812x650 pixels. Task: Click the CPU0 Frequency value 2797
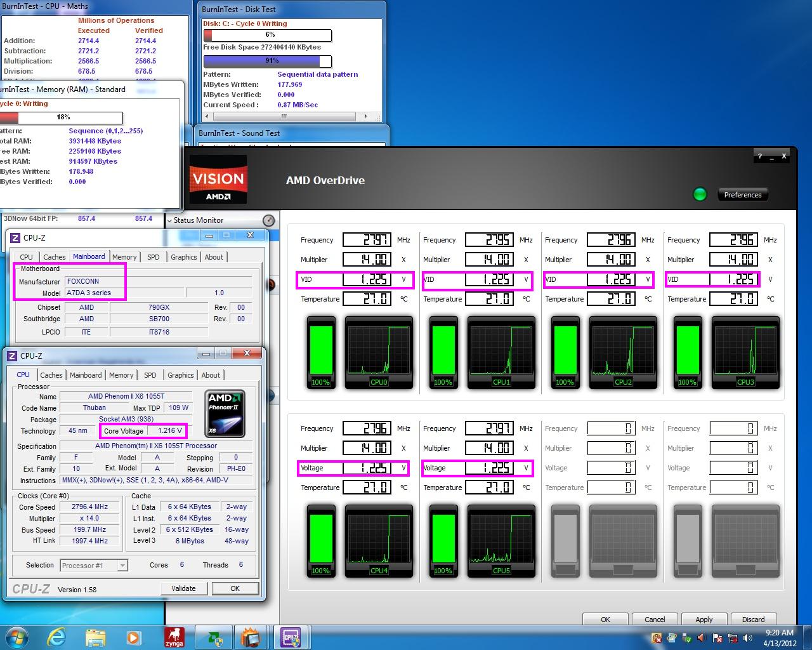(x=367, y=240)
